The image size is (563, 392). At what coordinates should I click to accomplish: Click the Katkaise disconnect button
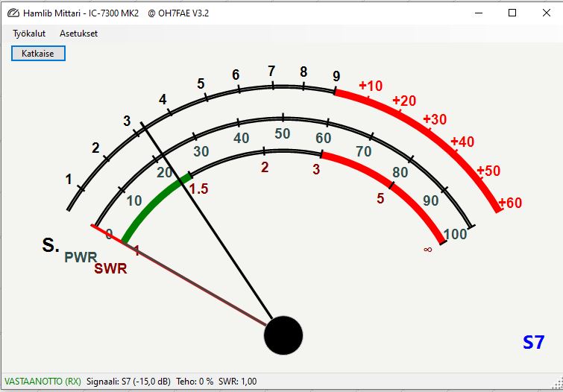[38, 54]
